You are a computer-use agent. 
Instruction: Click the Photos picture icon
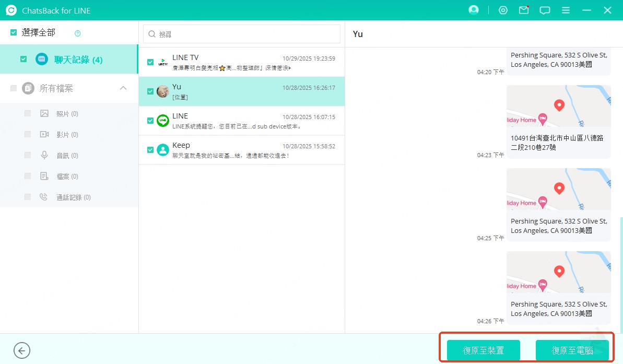coord(44,114)
